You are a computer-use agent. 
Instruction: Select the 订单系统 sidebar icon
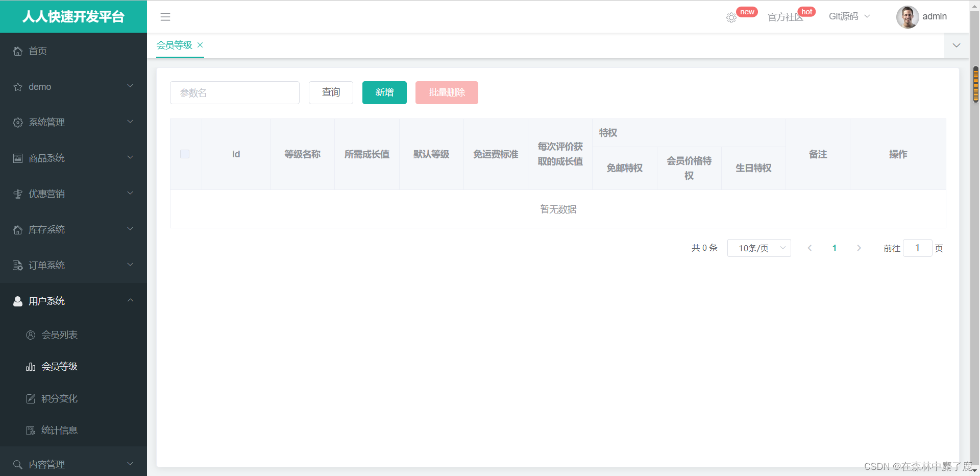17,265
